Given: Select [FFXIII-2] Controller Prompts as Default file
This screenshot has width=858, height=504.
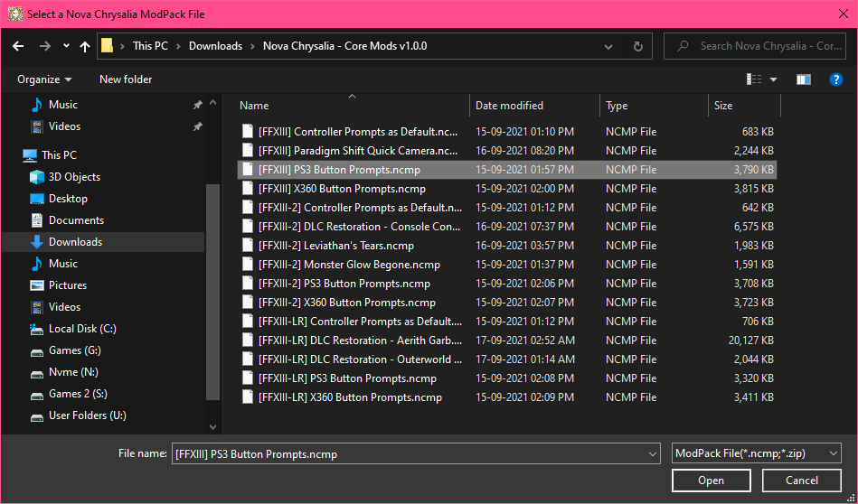Looking at the screenshot, I should [507, 208].
